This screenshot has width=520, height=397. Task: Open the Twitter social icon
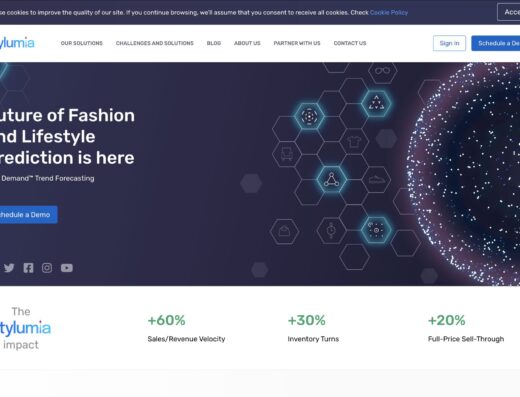point(9,268)
